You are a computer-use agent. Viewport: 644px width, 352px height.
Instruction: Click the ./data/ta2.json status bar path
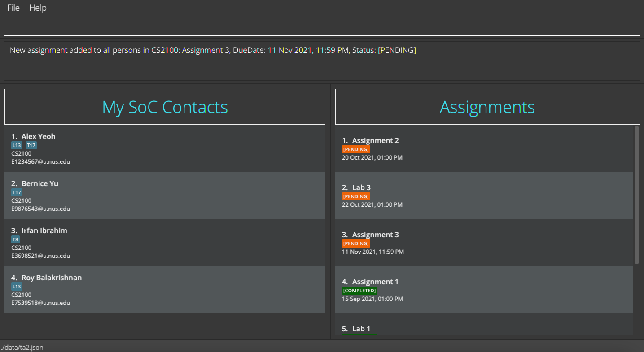(x=22, y=347)
